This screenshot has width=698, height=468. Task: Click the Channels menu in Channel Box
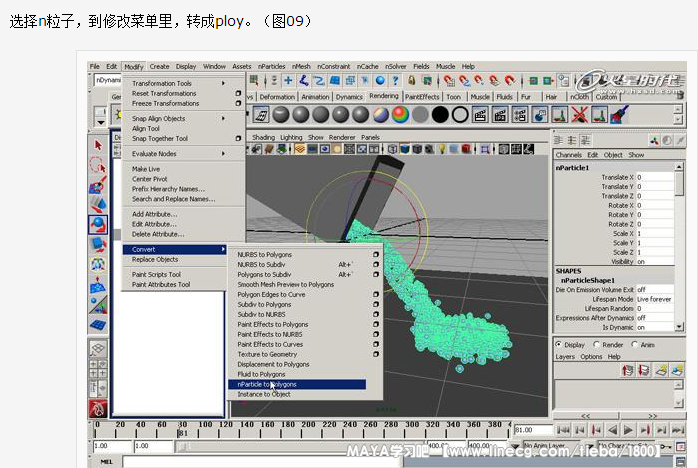(x=568, y=155)
